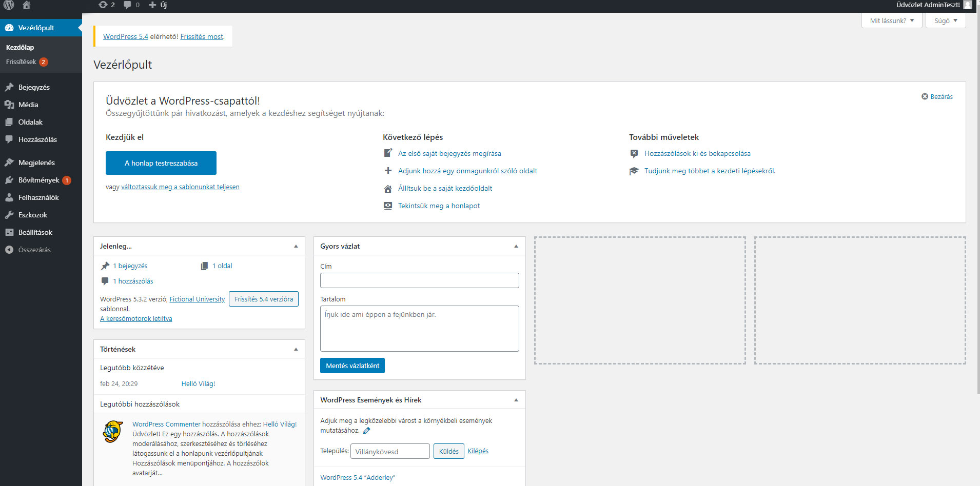Click the Bejegyzés pushpin icon in sidebar
980x486 pixels.
(x=9, y=87)
